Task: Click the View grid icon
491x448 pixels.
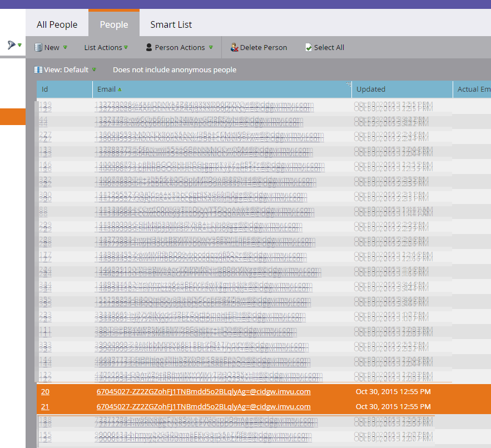Action: 38,70
